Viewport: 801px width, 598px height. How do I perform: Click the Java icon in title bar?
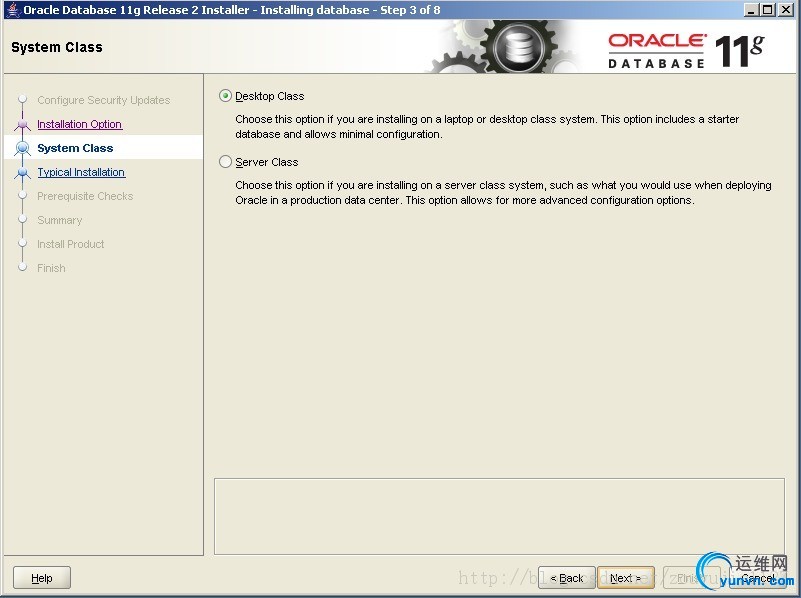(14, 10)
